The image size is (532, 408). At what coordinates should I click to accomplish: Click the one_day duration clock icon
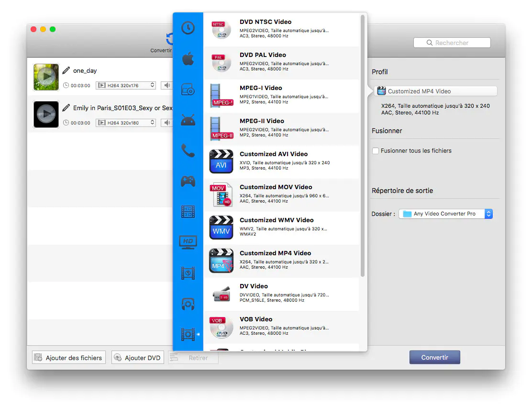click(x=66, y=85)
